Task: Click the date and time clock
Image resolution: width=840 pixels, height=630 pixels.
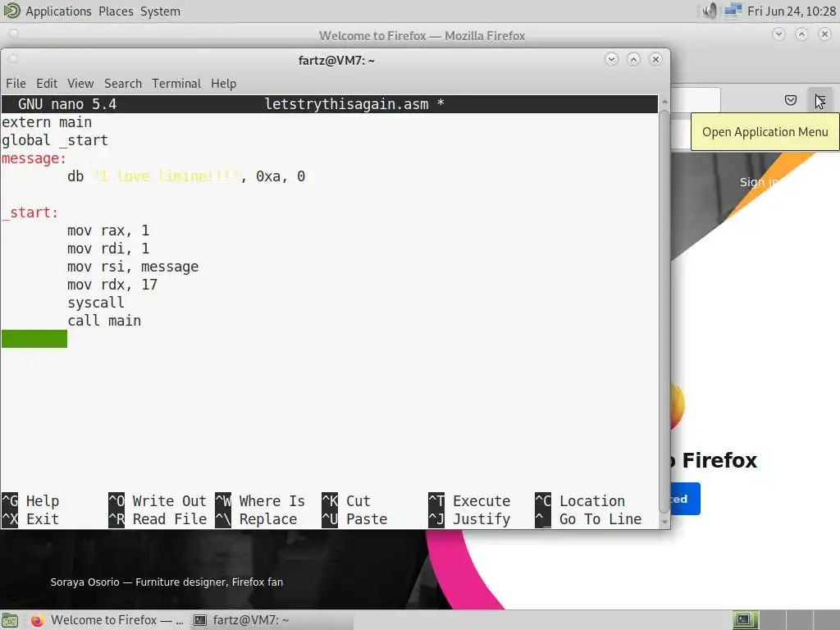Action: pyautogui.click(x=792, y=11)
